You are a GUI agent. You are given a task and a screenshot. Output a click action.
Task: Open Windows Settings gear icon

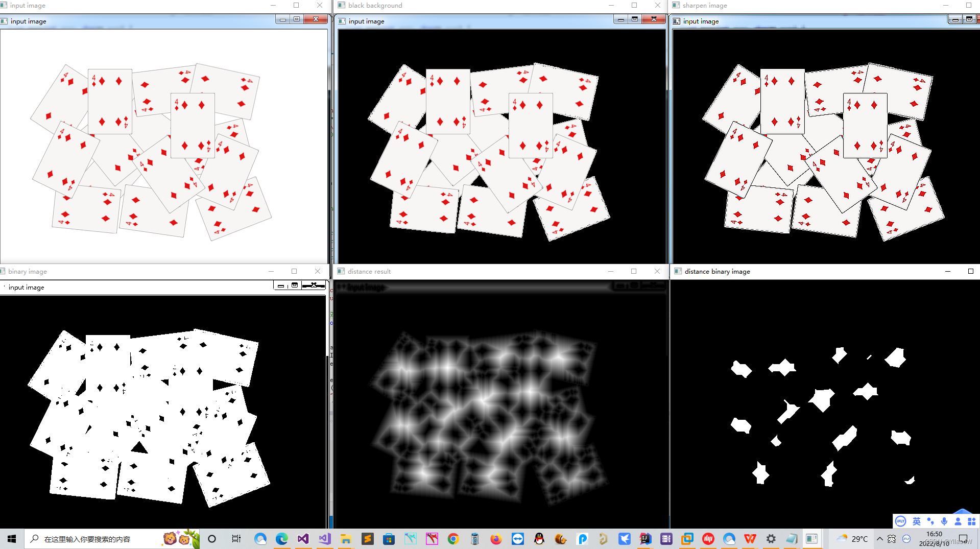coord(771,539)
